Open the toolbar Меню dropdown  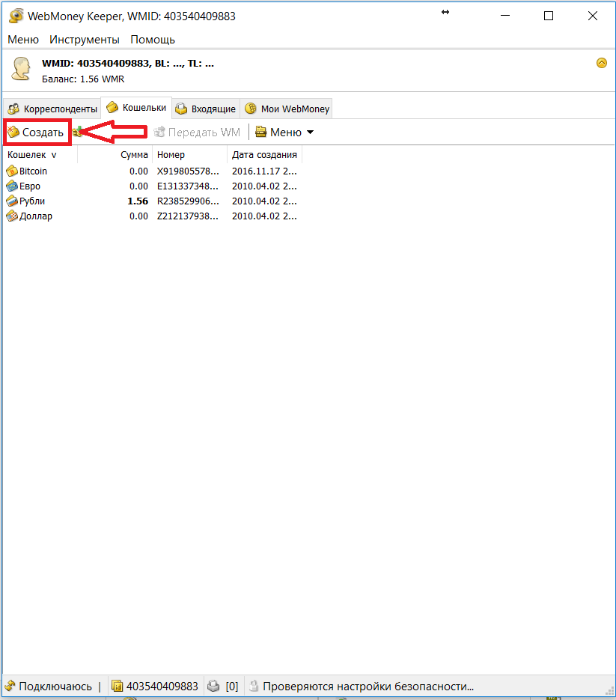click(x=284, y=133)
